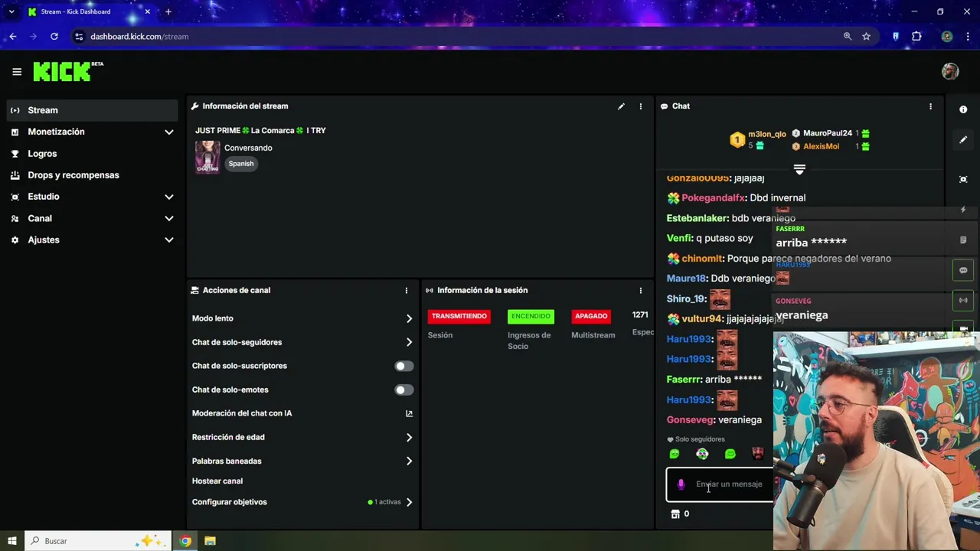Image resolution: width=980 pixels, height=551 pixels.
Task: Click the pencil icon in the right sidebar
Action: pos(963,140)
